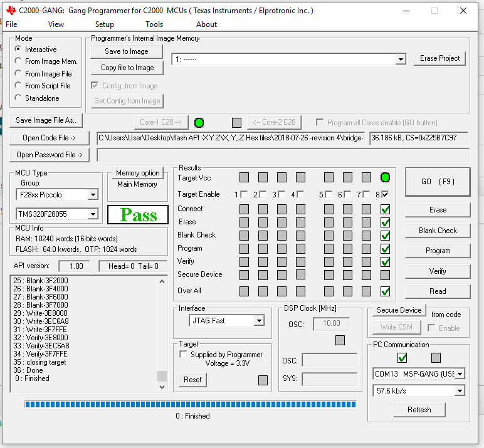Click the Target Vcc indicator for target 1
The width and height of the screenshot is (484, 448).
(x=244, y=177)
